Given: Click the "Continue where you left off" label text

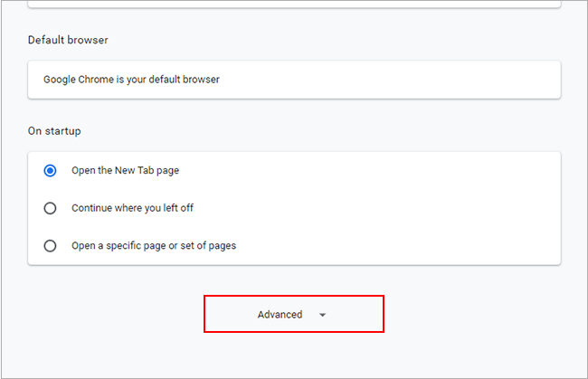Looking at the screenshot, I should point(132,208).
